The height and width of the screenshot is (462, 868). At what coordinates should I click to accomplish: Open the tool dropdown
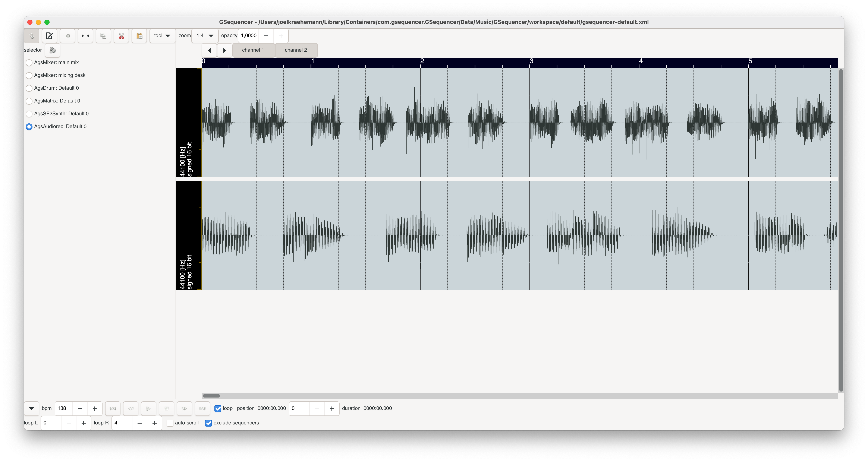pyautogui.click(x=162, y=35)
